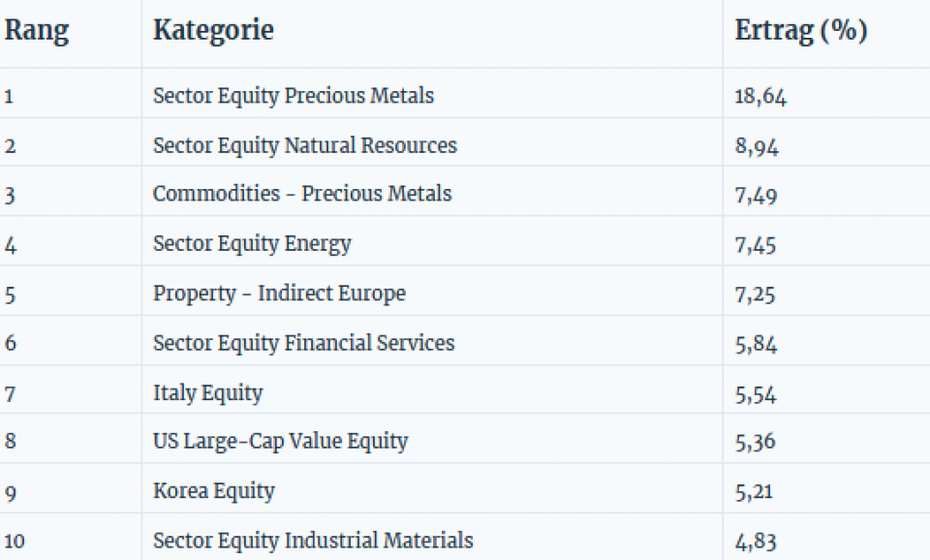Viewport: 930px width, 560px height.
Task: Select the Italy Equity category
Action: click(207, 392)
